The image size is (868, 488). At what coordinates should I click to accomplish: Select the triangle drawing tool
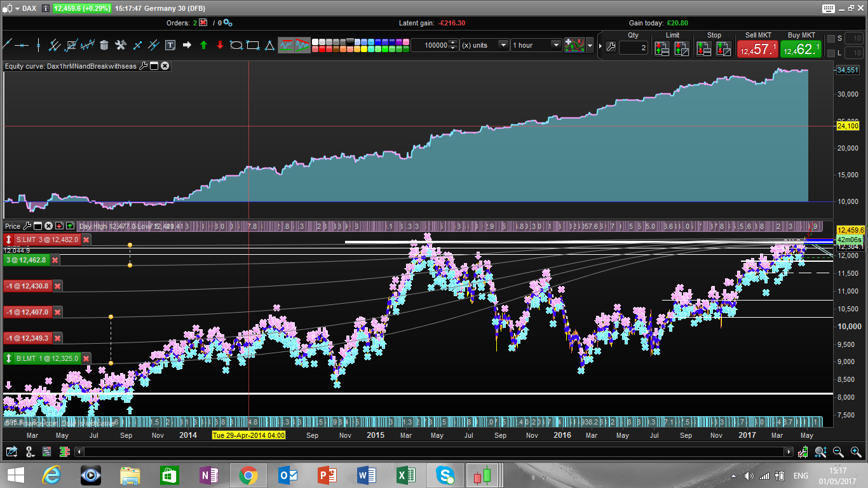269,45
